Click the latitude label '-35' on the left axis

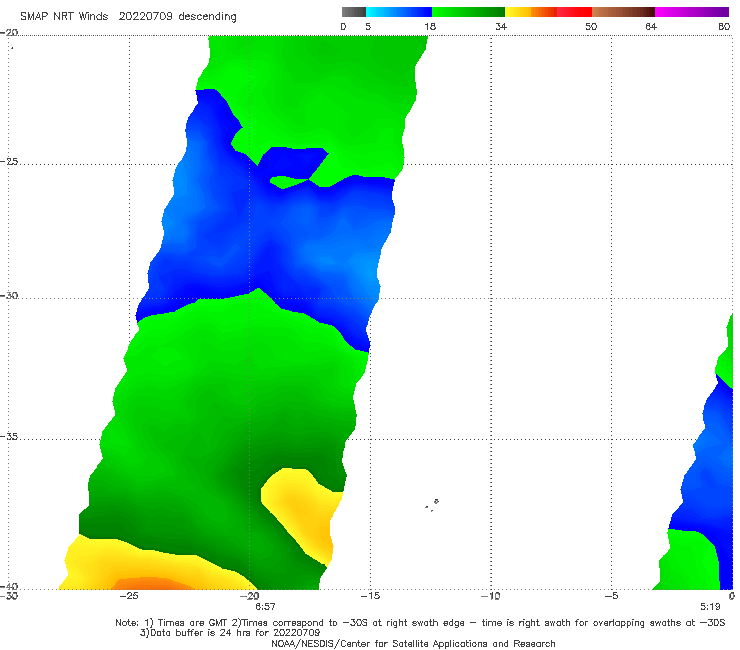[x=9, y=437]
